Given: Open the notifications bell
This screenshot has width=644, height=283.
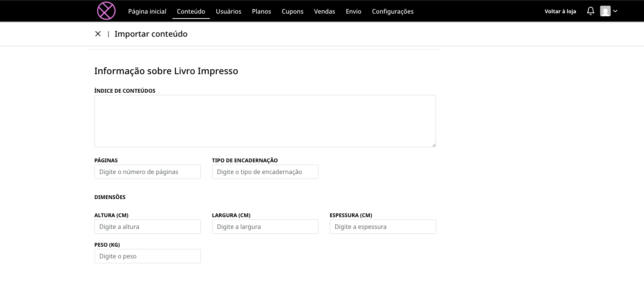Looking at the screenshot, I should [x=590, y=11].
